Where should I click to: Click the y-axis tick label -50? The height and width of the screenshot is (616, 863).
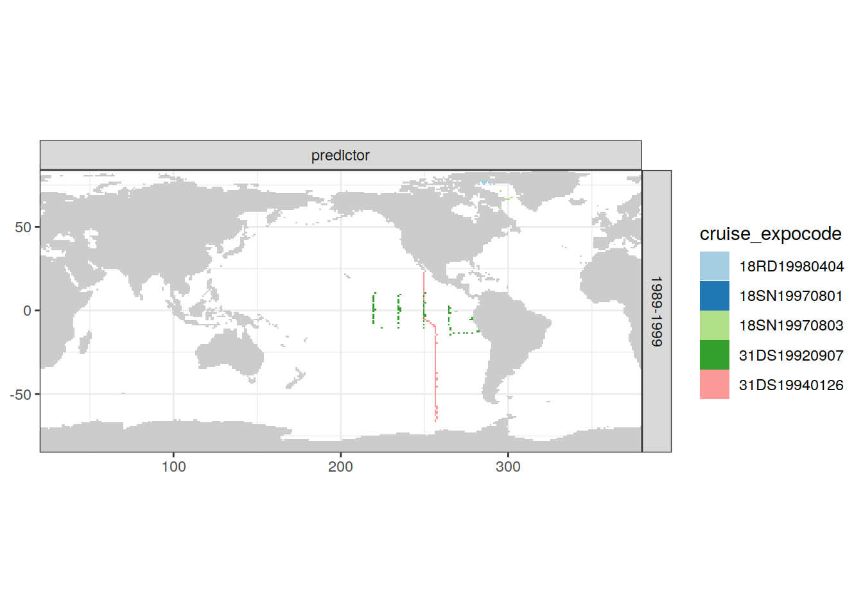[21, 395]
